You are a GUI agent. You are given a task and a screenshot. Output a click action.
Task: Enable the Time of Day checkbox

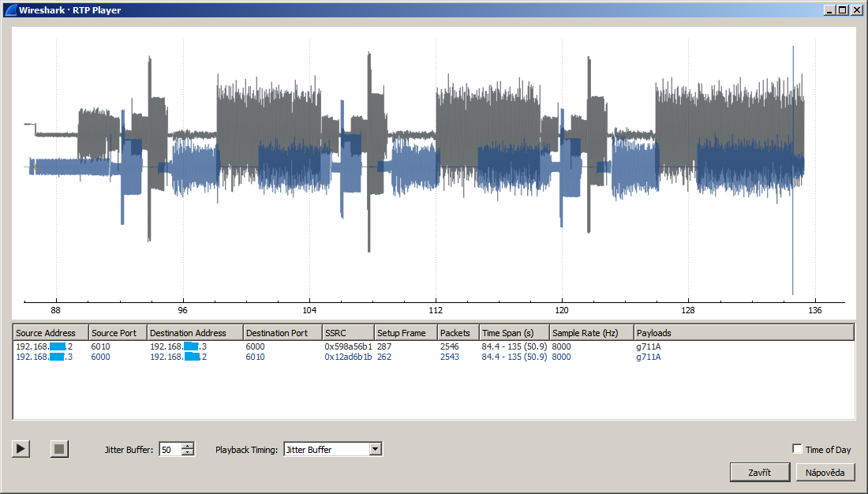click(x=797, y=448)
